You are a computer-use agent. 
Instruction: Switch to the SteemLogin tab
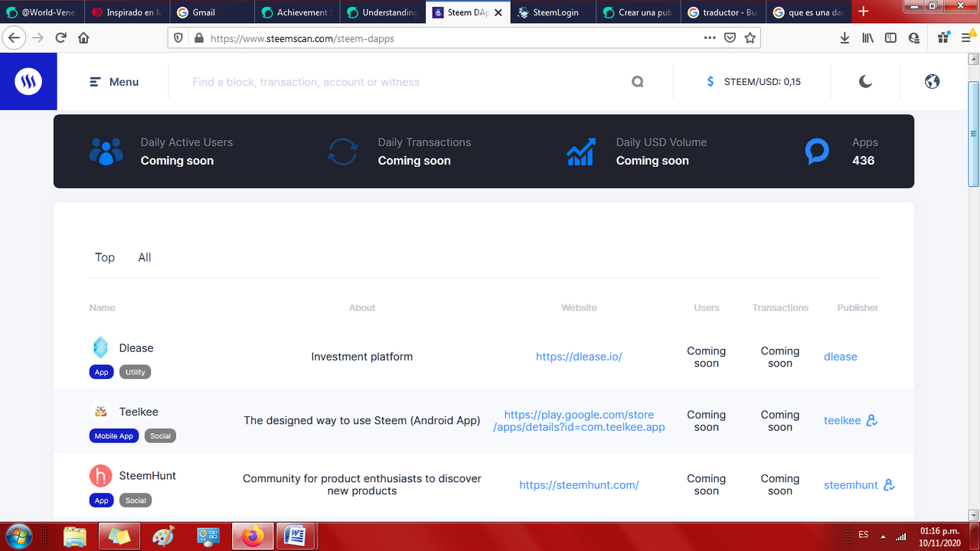(x=554, y=12)
